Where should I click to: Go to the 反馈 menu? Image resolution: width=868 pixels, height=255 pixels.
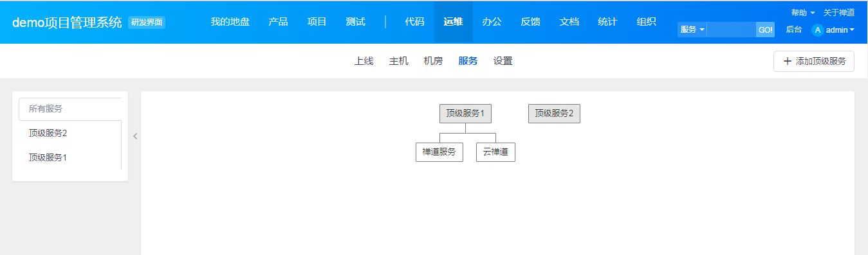pyautogui.click(x=530, y=21)
